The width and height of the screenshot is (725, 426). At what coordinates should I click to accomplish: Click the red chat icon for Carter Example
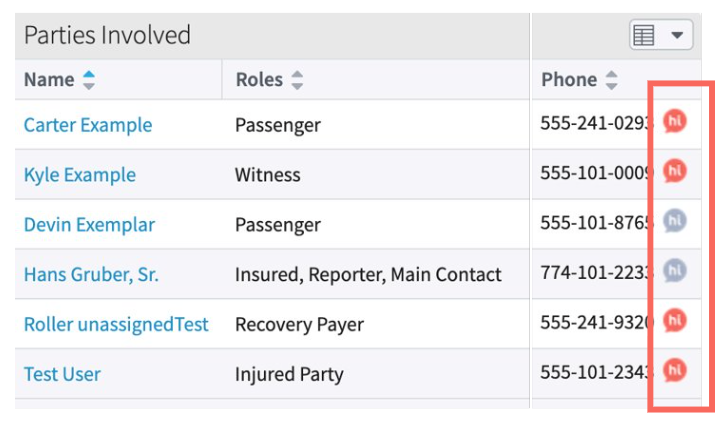[x=675, y=122]
